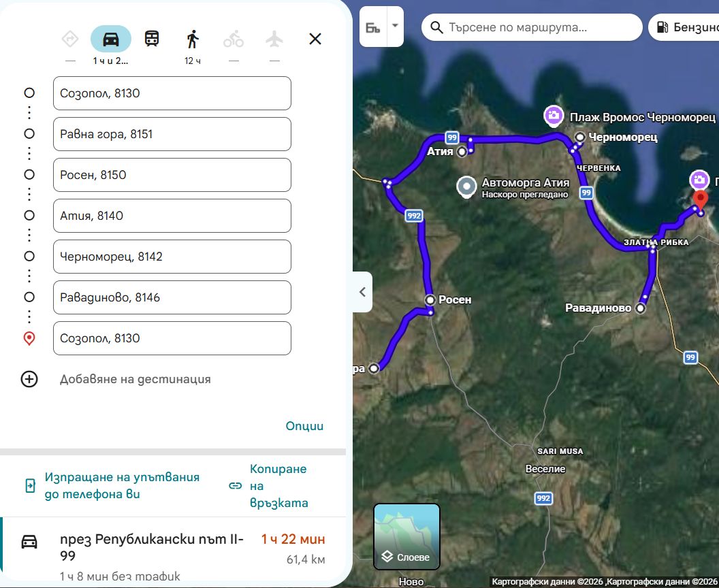Viewport: 719px width, 588px height.
Task: Open the input language dropdown arrow
Action: click(x=395, y=26)
